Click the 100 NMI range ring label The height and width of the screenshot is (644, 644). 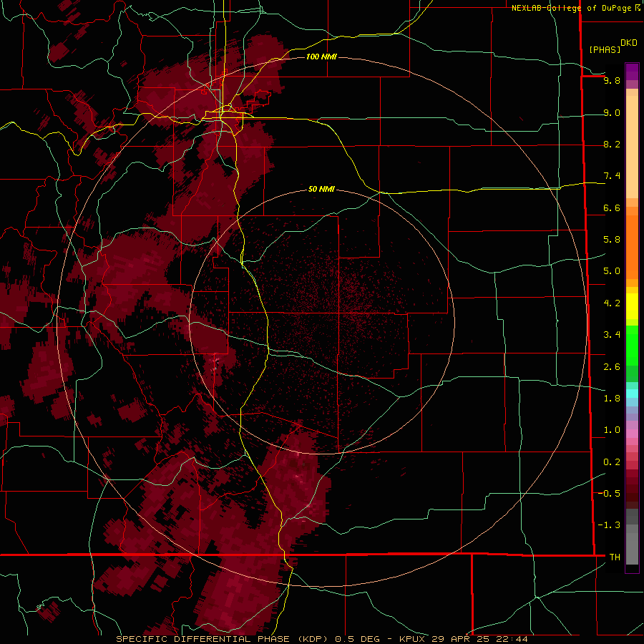coord(321,57)
